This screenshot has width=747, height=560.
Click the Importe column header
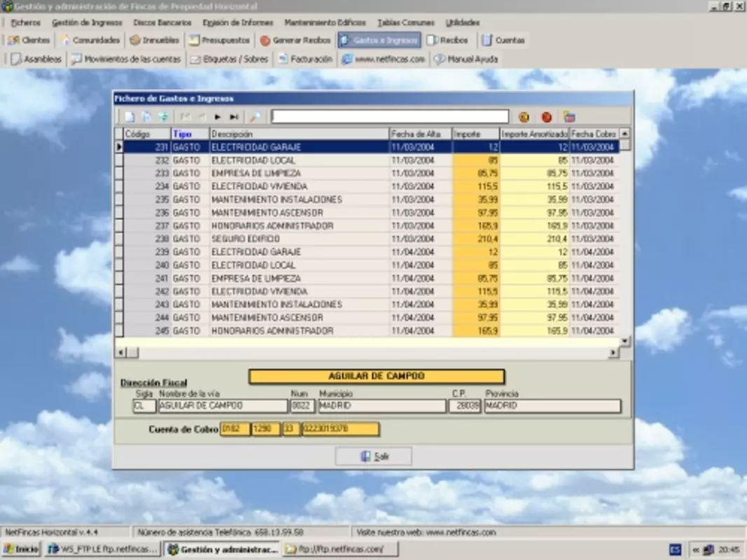[x=476, y=134]
